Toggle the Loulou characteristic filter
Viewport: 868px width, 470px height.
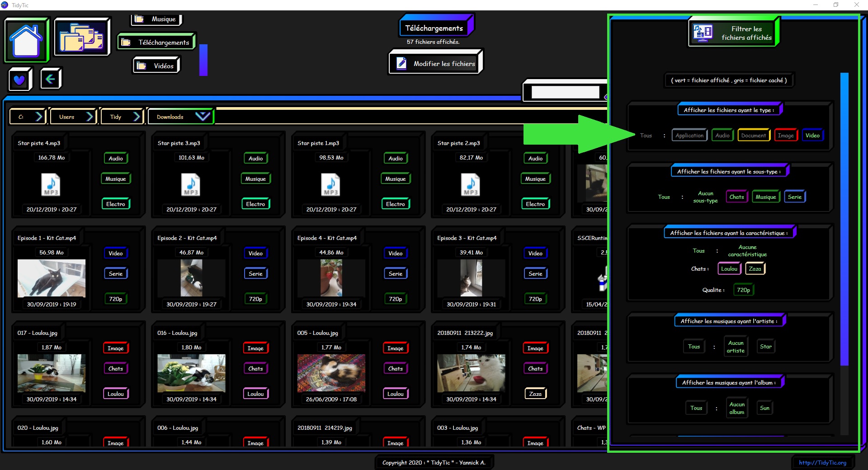[729, 268]
